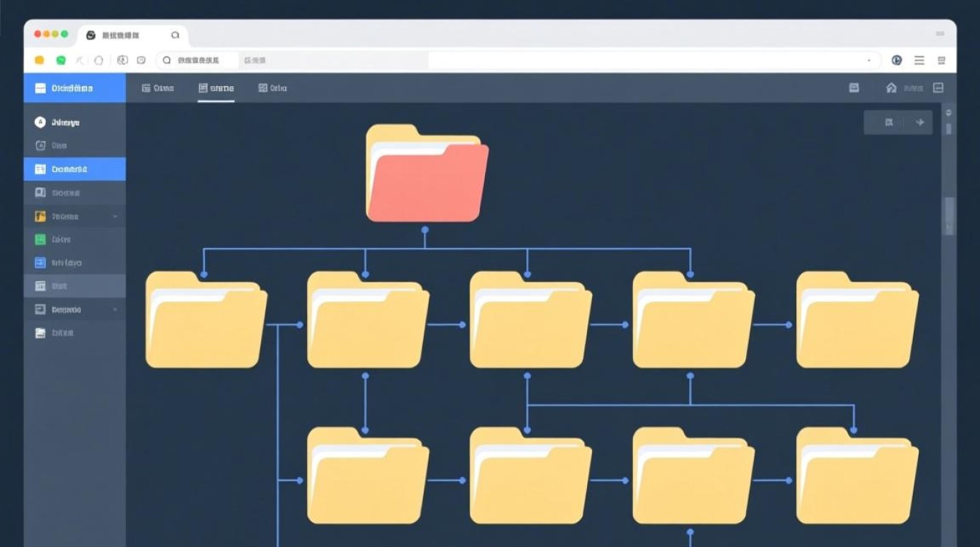Click the round dark icon beside address bar

pos(897,61)
